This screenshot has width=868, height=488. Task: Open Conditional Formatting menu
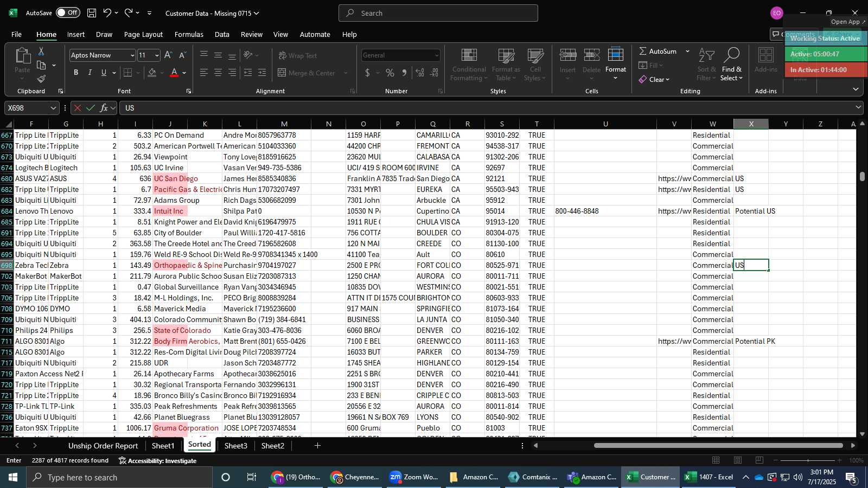click(x=469, y=65)
